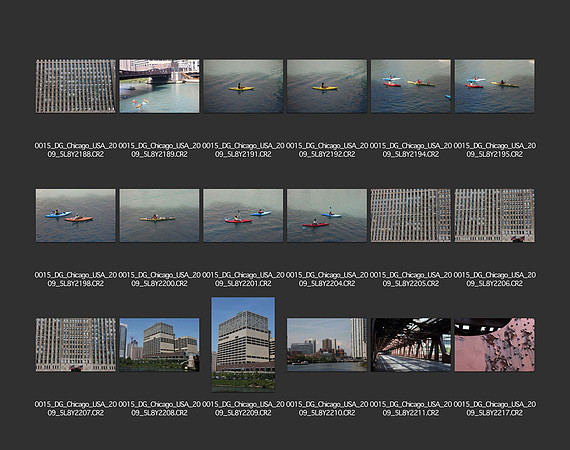Image resolution: width=570 pixels, height=450 pixels.
Task: Open the 5L8Y2189.CR2 bridge and river thumbnail
Action: coord(159,86)
